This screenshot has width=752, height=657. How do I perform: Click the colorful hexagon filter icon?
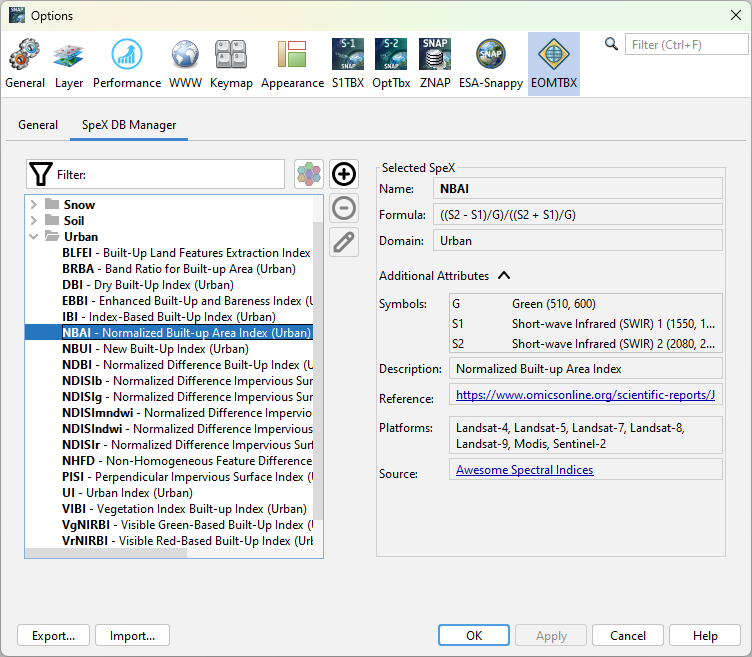[309, 174]
